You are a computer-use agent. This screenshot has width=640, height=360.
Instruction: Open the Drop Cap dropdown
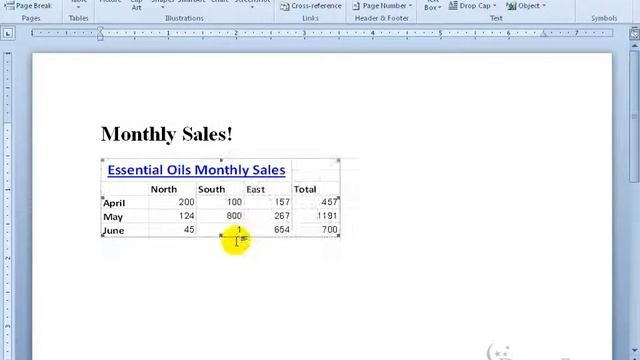tap(473, 6)
